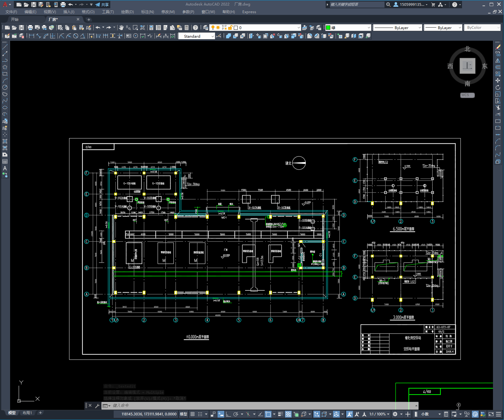Click the Table tool in Draw toolbar
The image size is (504, 420).
(5, 161)
